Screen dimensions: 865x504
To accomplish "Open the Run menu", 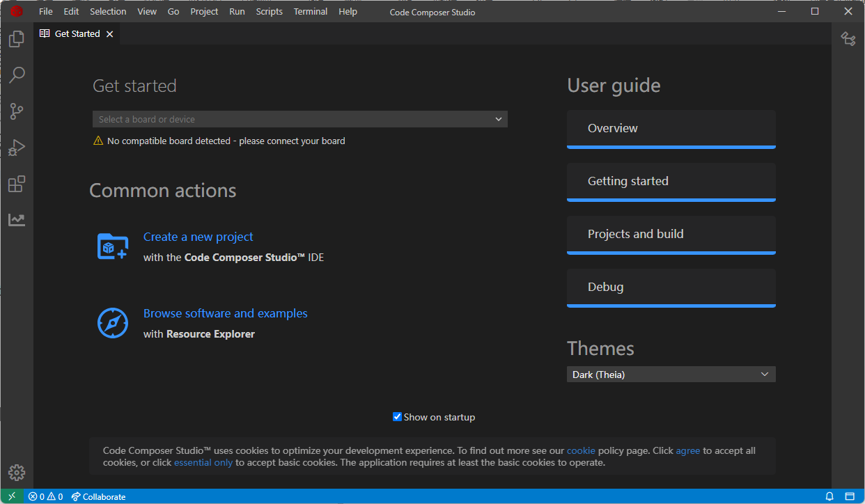I will tap(237, 12).
